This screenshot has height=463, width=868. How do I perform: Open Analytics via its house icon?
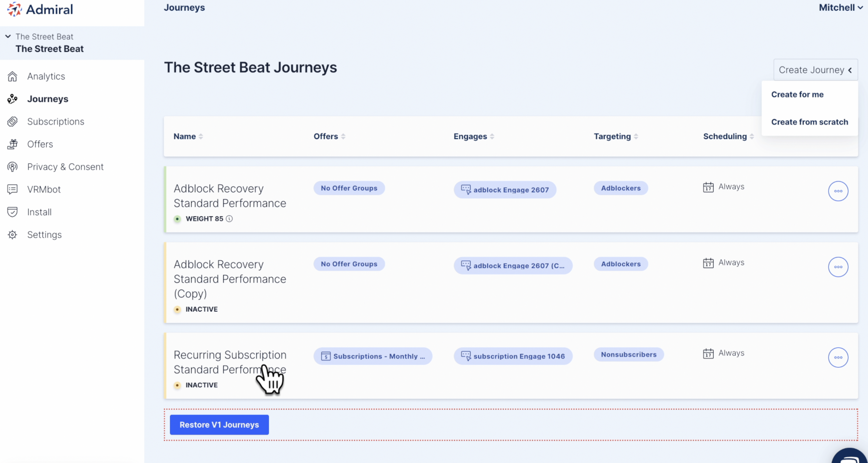click(x=13, y=76)
